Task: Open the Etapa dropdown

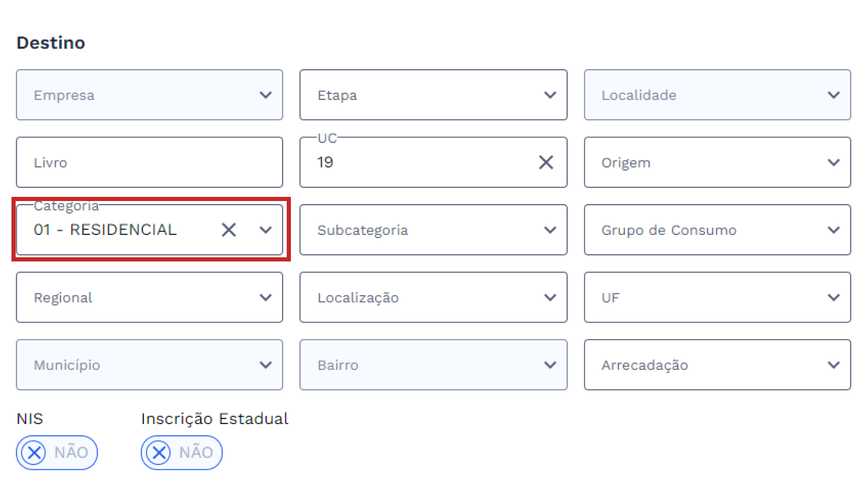Action: tap(550, 95)
